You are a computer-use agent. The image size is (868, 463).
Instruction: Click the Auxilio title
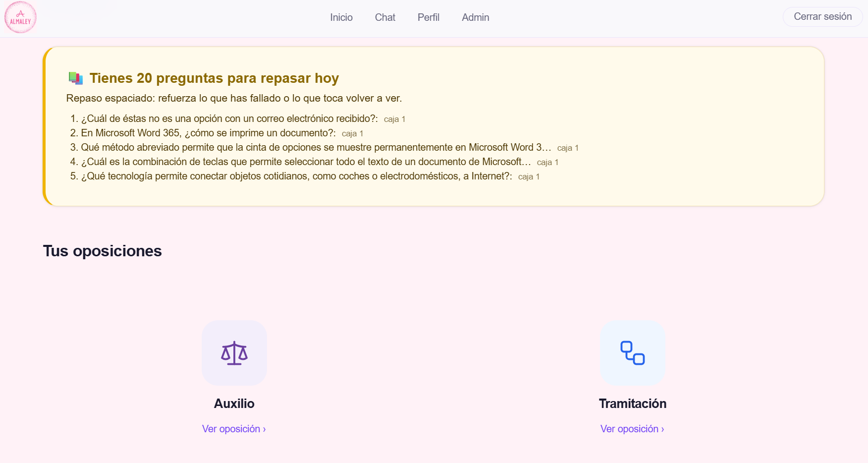(234, 404)
